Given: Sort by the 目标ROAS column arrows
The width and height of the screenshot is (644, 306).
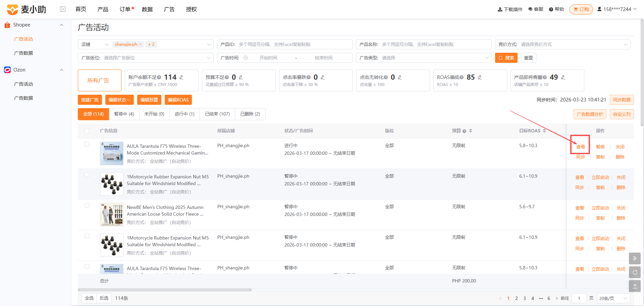Looking at the screenshot, I should tap(544, 131).
